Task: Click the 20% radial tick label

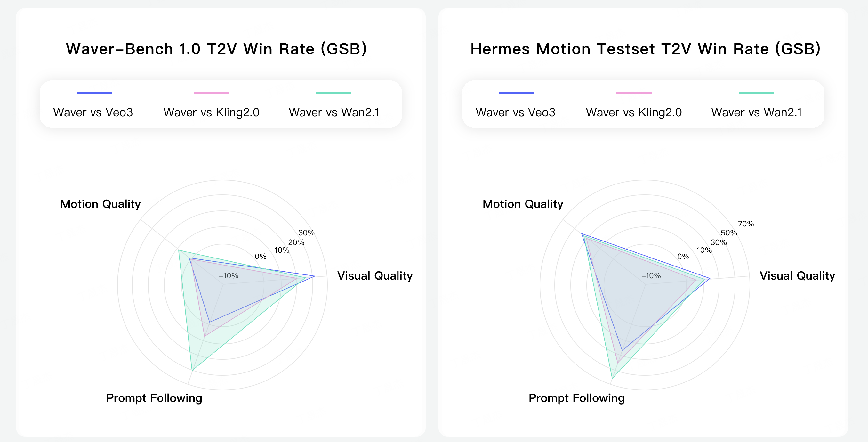Action: click(x=296, y=242)
